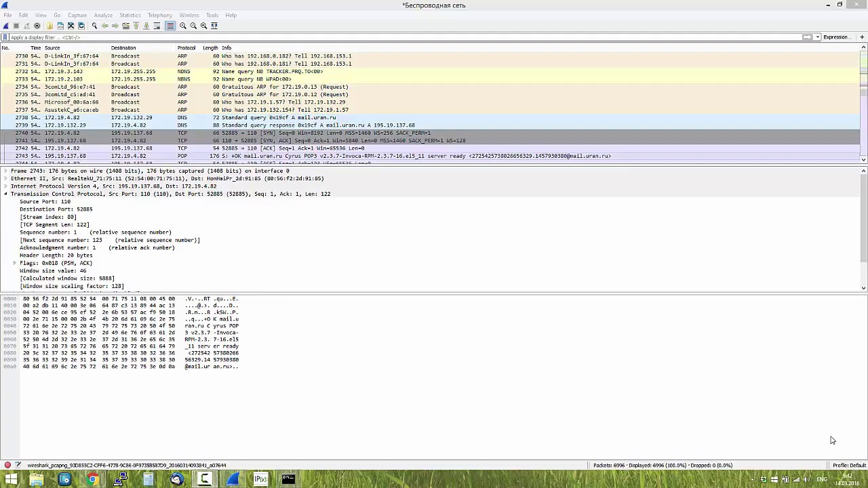Click the Profile: Default status label

[848, 466]
